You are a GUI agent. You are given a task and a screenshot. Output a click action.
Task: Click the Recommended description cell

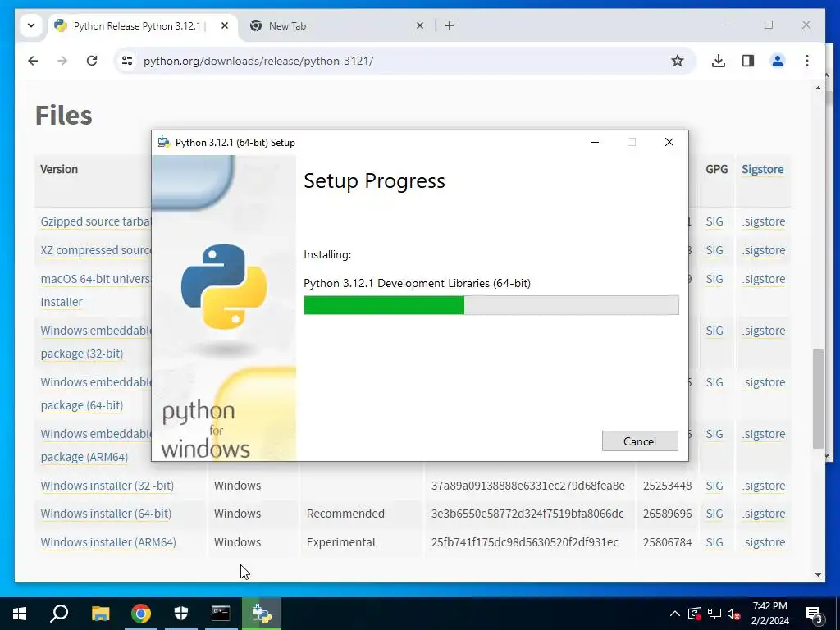point(345,514)
